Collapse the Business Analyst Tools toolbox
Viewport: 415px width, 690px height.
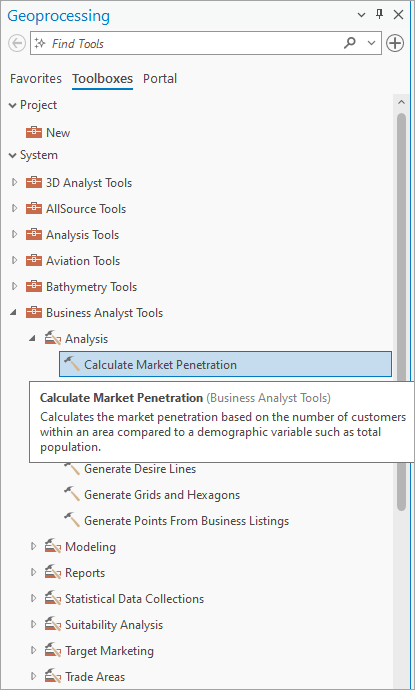point(14,312)
